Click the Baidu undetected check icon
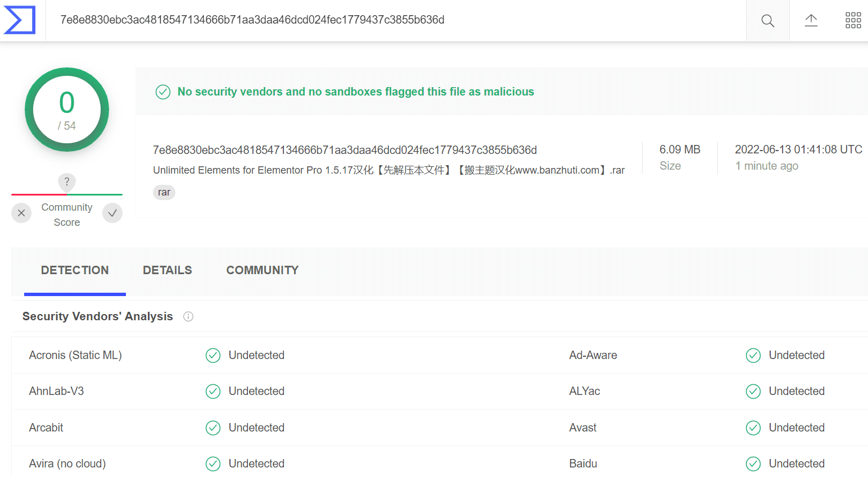This screenshot has height=477, width=868. click(x=753, y=464)
